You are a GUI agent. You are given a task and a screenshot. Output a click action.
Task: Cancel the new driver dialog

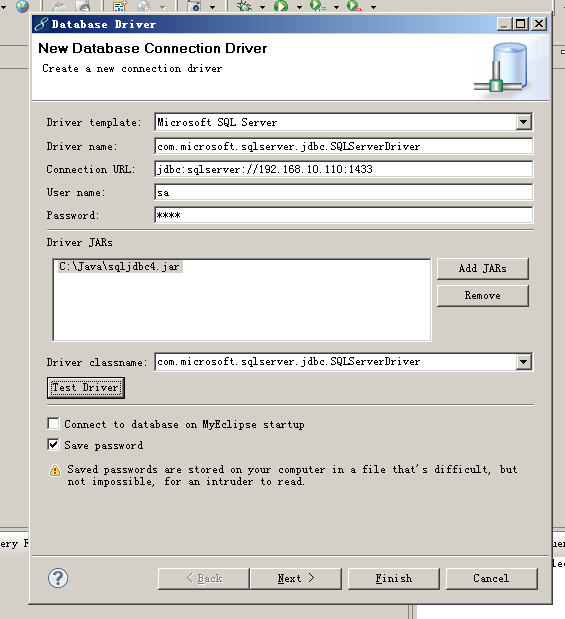coord(492,579)
